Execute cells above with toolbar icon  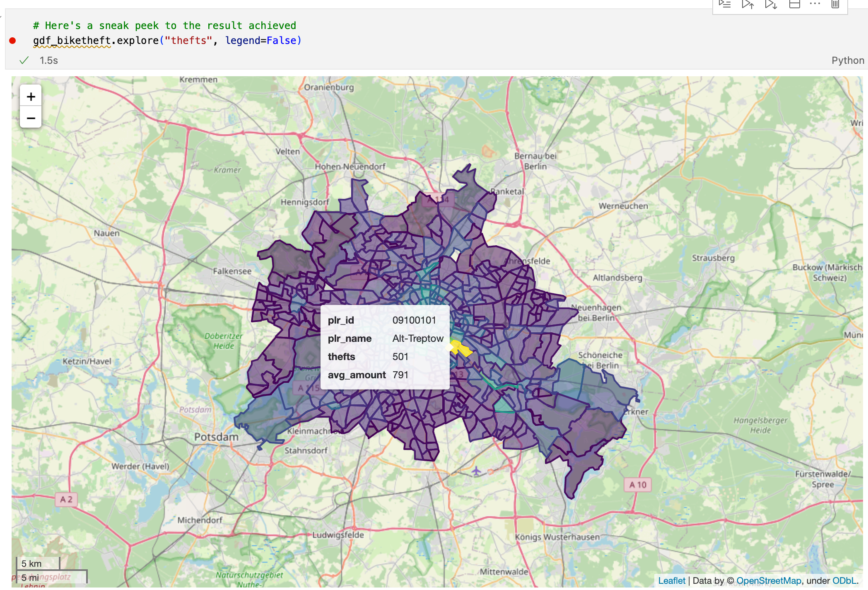[747, 4]
